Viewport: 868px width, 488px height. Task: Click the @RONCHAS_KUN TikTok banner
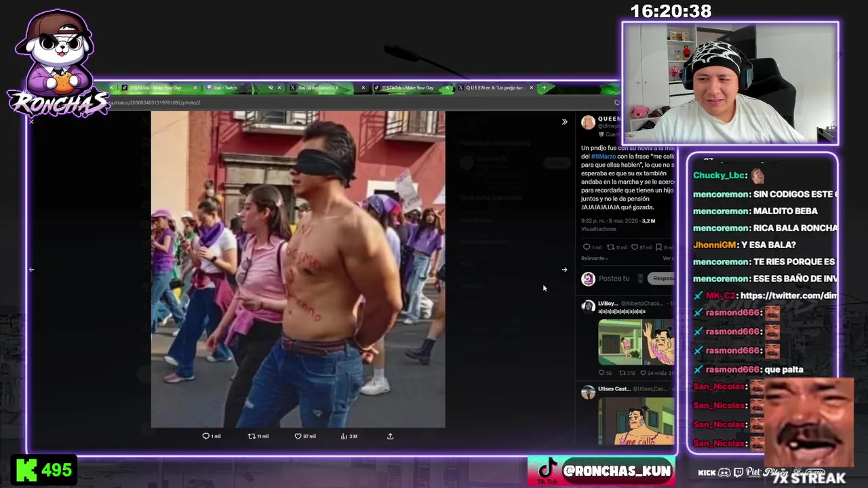point(601,471)
